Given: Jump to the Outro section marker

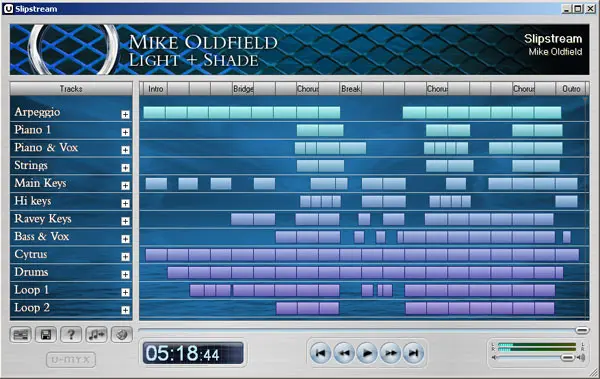Looking at the screenshot, I should pos(571,89).
